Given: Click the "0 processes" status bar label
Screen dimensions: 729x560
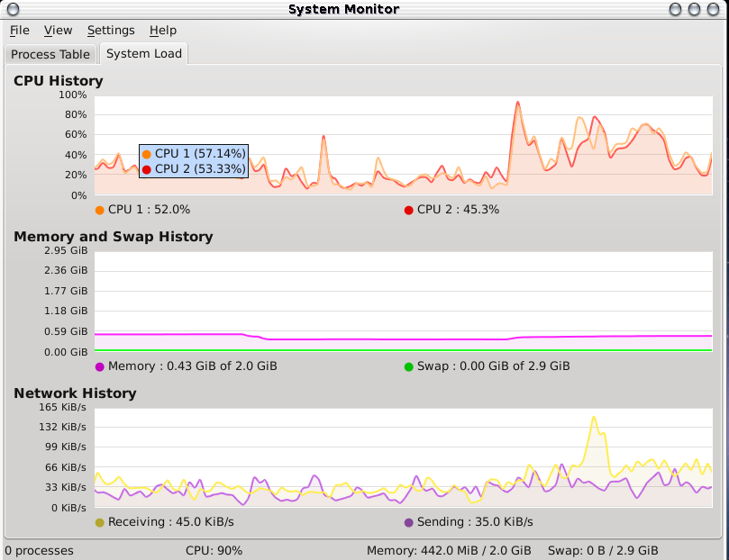Looking at the screenshot, I should [x=40, y=550].
